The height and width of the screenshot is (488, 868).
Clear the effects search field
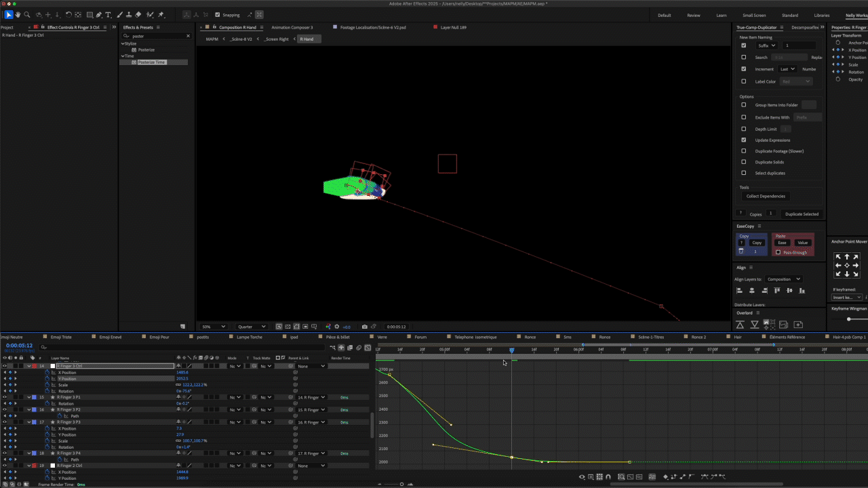point(188,36)
